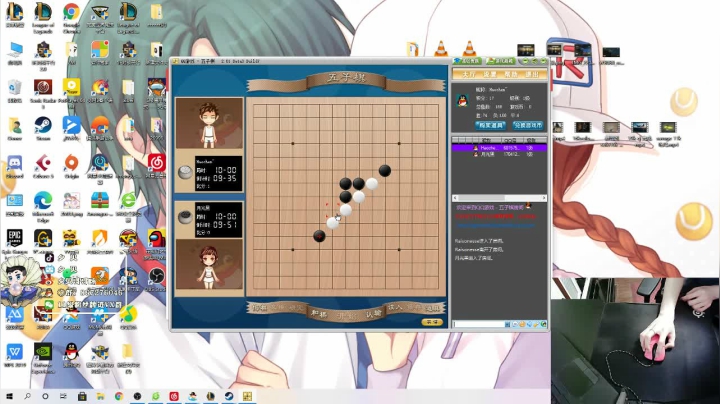
Task: Resign the game with 认输 button
Action: [373, 314]
